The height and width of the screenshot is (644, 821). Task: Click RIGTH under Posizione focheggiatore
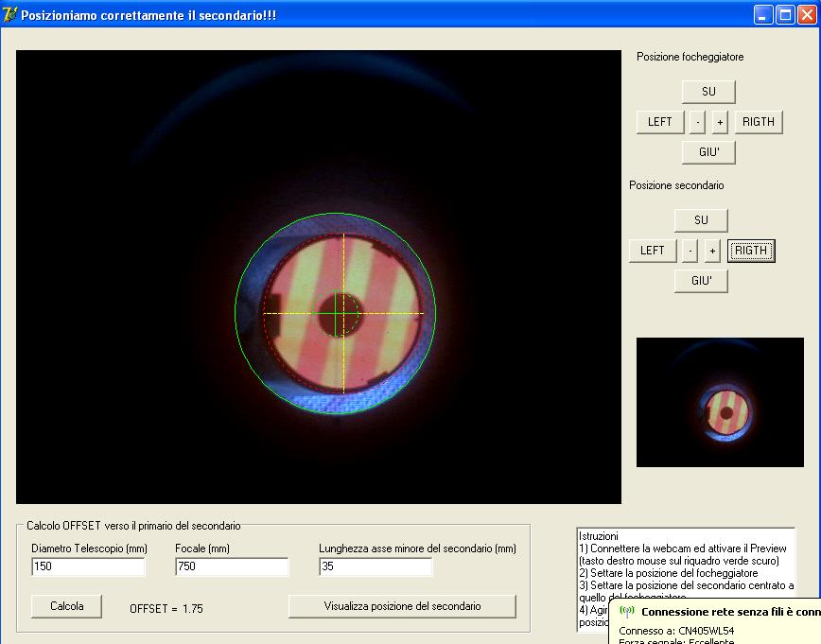[759, 122]
